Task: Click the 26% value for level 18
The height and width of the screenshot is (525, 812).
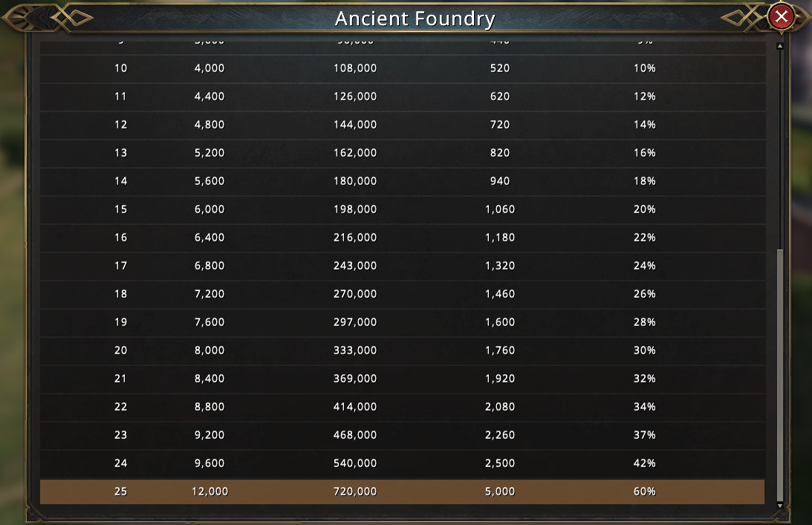Action: pos(645,294)
